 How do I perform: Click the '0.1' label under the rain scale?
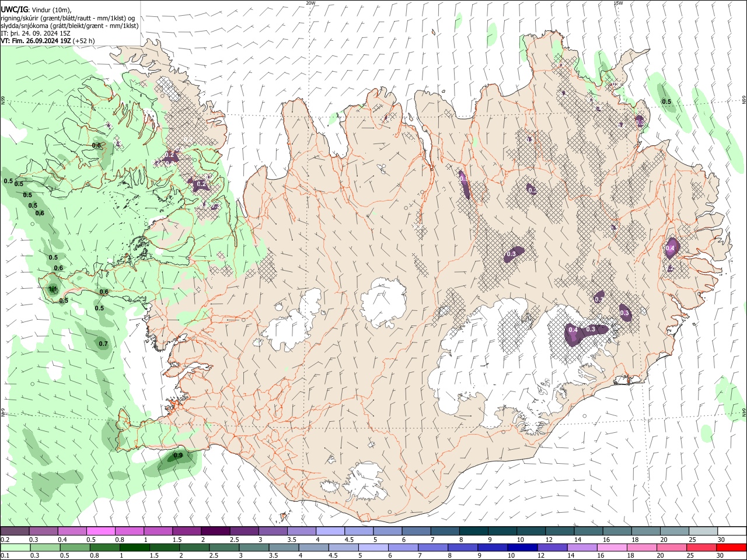(5, 556)
